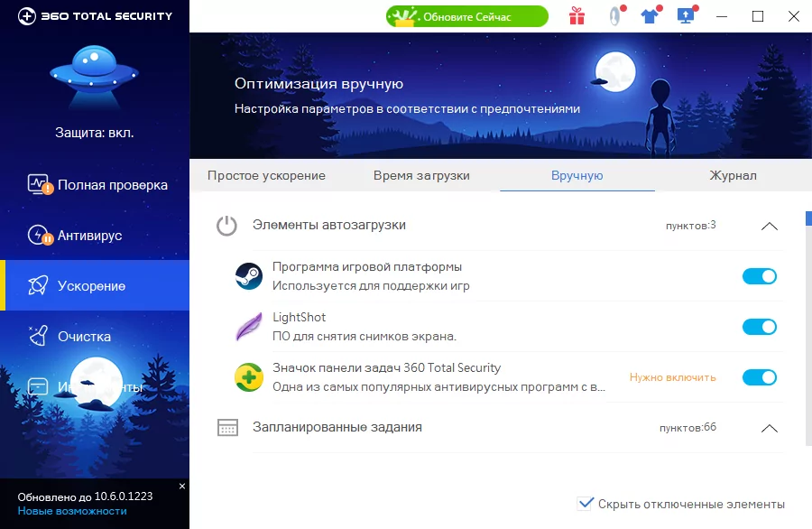The image size is (812, 529).
Task: Click the Full Check monitor icon in the sidebar
Action: coord(40,185)
